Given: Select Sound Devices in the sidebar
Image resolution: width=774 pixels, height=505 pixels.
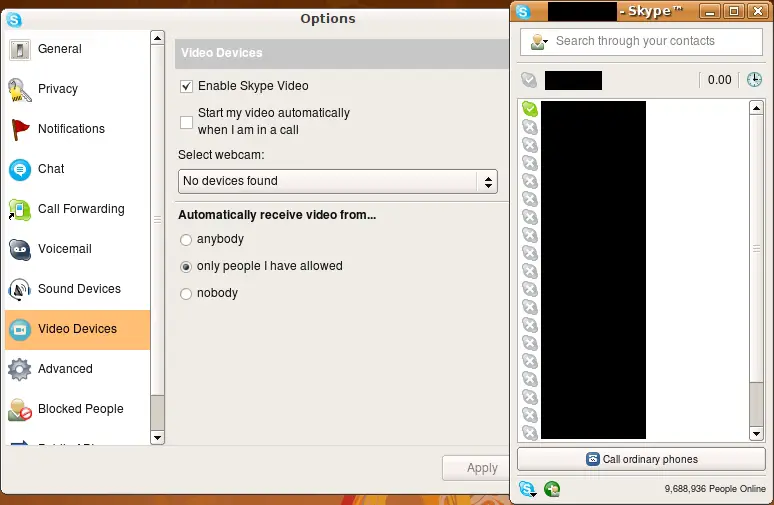Looking at the screenshot, I should click(x=77, y=289).
